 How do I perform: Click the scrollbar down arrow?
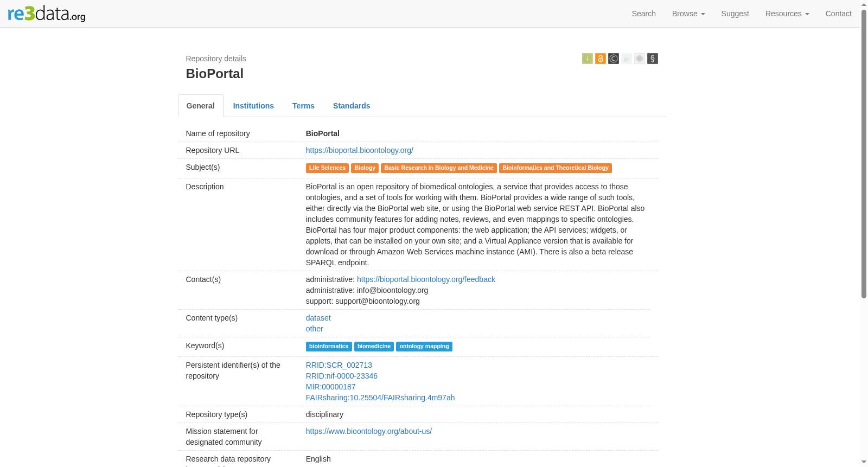[x=864, y=462]
